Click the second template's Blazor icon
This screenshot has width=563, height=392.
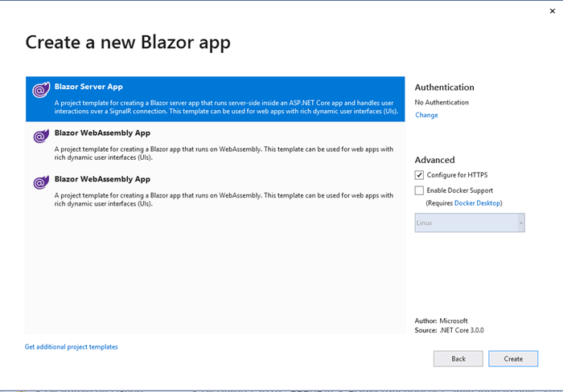click(x=41, y=137)
